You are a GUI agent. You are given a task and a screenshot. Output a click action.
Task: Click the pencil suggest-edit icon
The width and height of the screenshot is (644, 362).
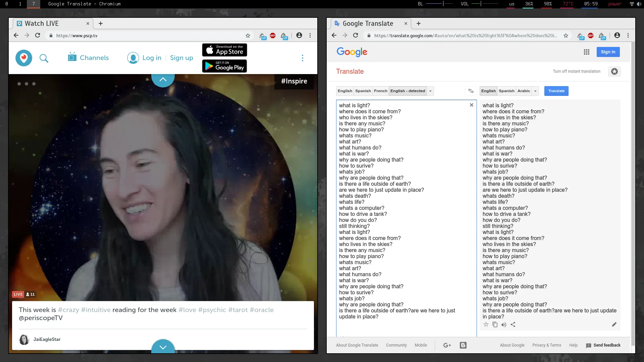point(614,324)
